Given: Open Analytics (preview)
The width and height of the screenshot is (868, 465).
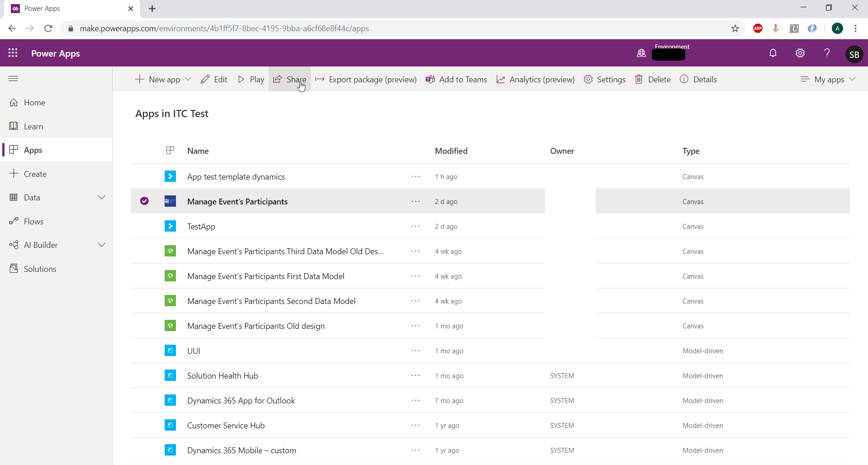Looking at the screenshot, I should point(536,79).
